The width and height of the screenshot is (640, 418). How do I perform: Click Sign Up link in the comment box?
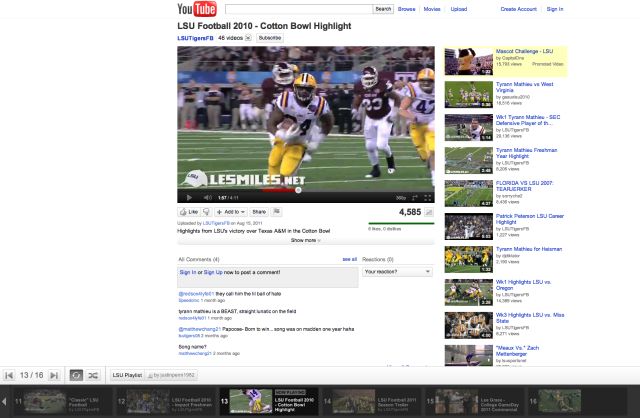213,272
